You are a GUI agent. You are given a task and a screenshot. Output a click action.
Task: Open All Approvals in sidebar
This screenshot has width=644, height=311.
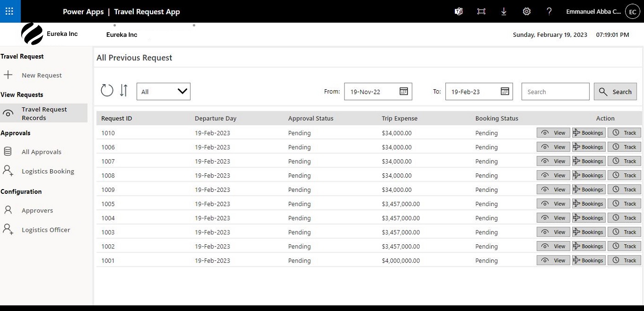click(x=41, y=152)
